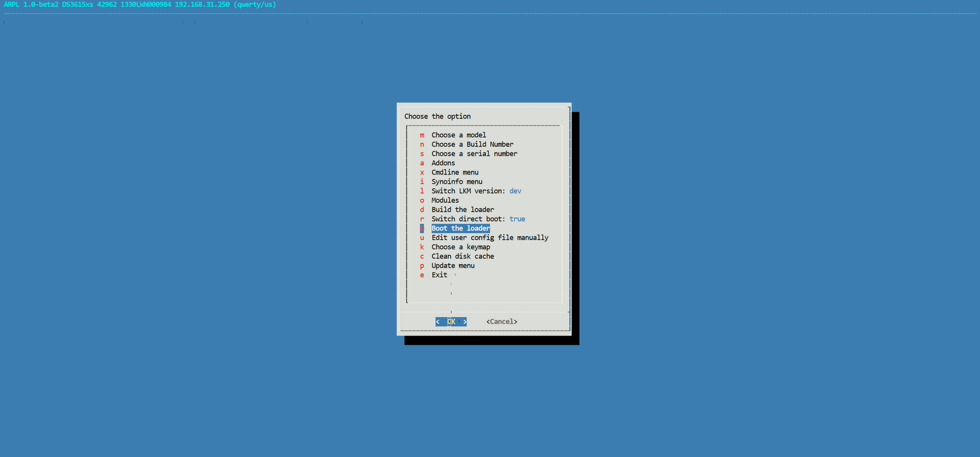Click the '(qwerty/us)' keymap text in header
Screen dimensions: 980x457
(255, 5)
